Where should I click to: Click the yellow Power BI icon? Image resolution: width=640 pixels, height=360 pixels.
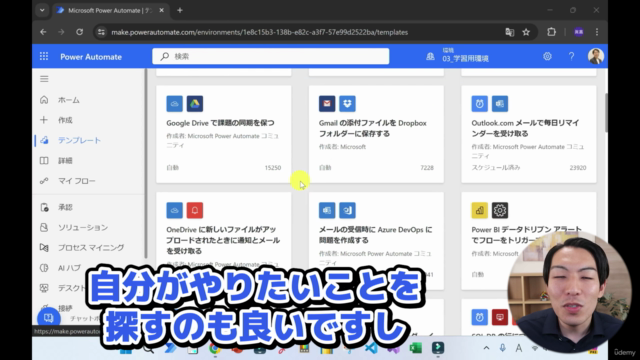click(x=480, y=210)
